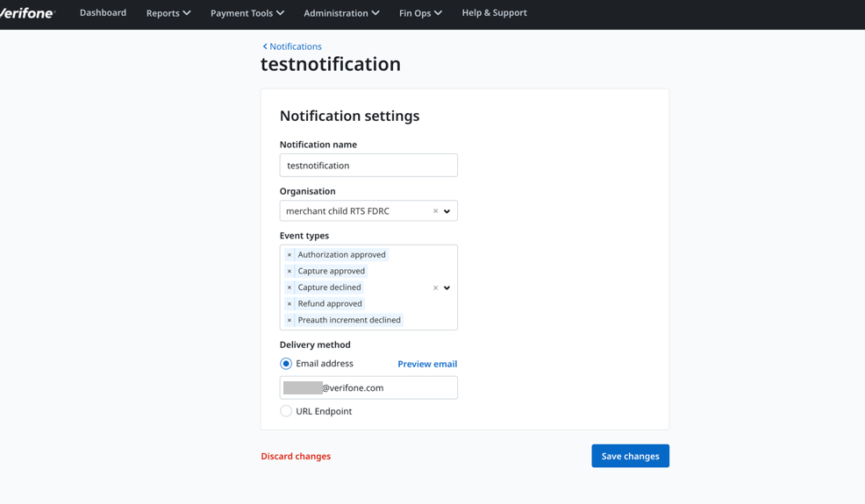Open the Administration menu
865x504 pixels.
pyautogui.click(x=340, y=13)
